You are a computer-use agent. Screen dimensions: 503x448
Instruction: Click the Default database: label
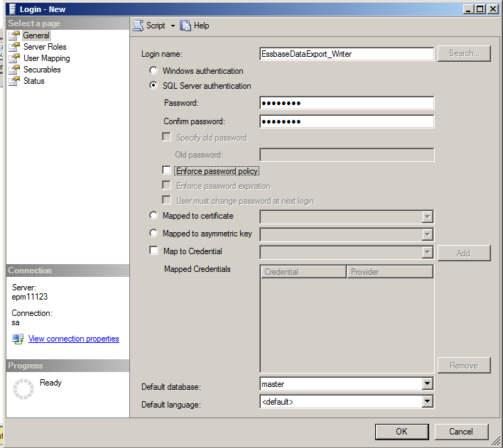click(x=171, y=387)
